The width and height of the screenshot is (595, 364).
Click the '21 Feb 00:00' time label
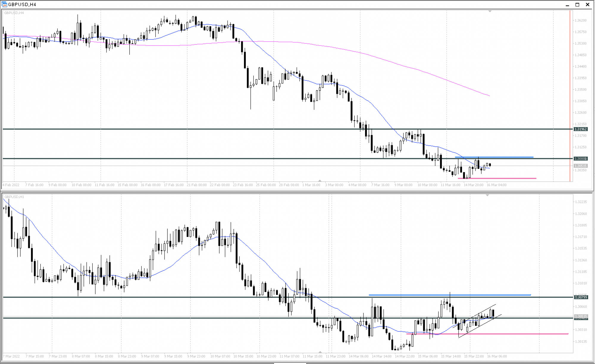coord(197,185)
